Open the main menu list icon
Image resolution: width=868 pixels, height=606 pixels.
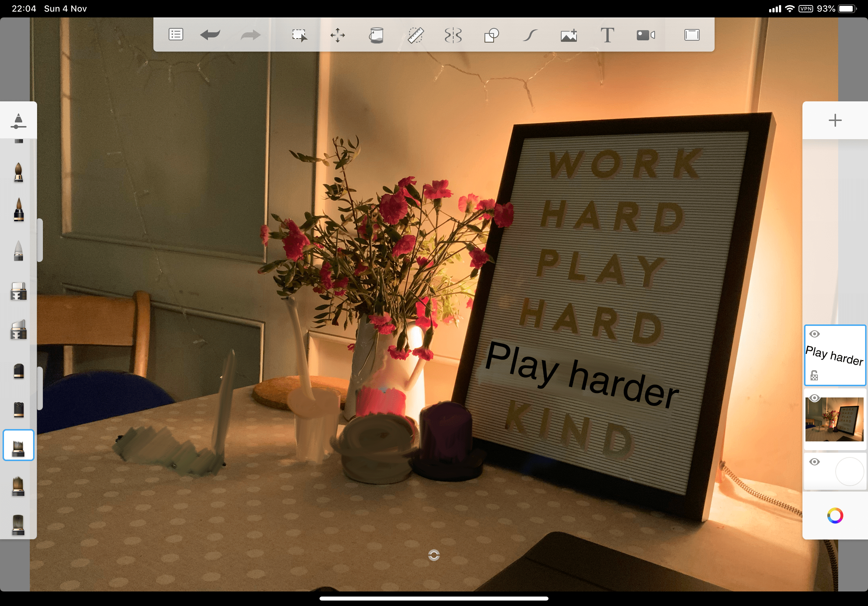176,35
